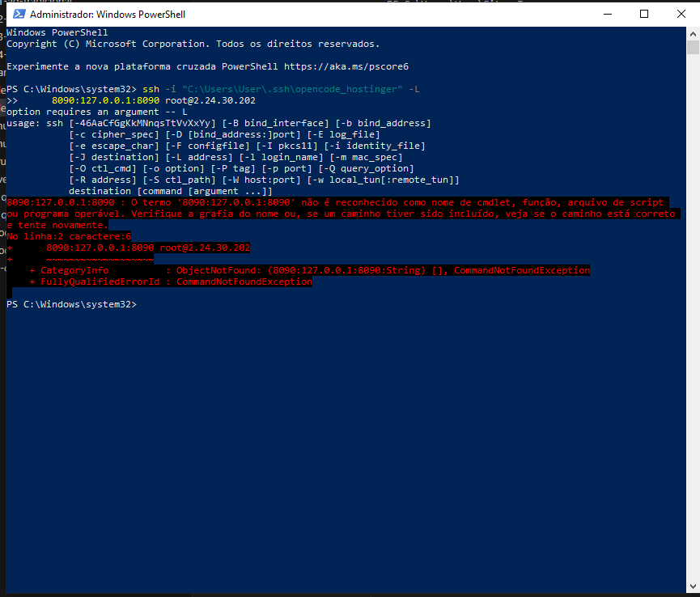Close the Windows PowerShell window
The width and height of the screenshot is (700, 597).
[681, 14]
